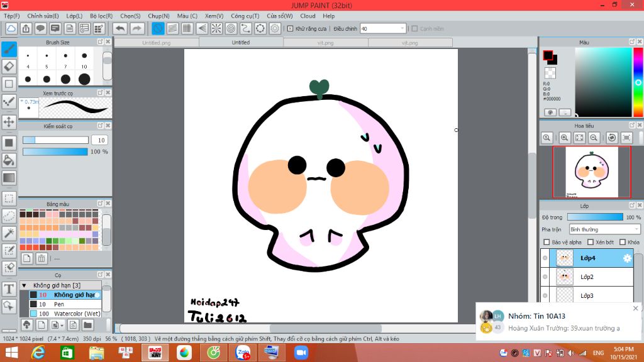
Task: Open the Bộ lọc(R) menu
Action: click(x=101, y=16)
